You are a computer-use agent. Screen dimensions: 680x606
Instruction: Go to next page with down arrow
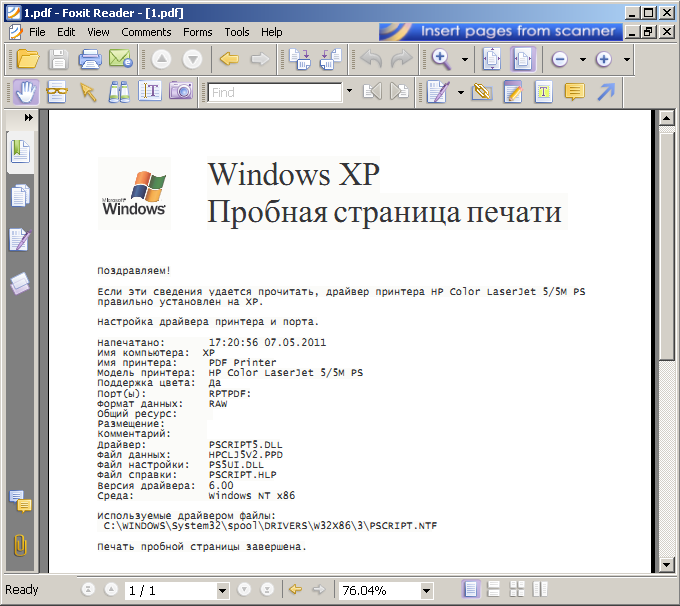(x=192, y=59)
